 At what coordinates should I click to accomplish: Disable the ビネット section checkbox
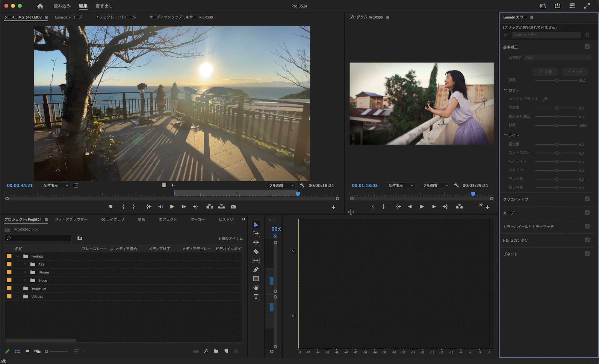coord(587,254)
